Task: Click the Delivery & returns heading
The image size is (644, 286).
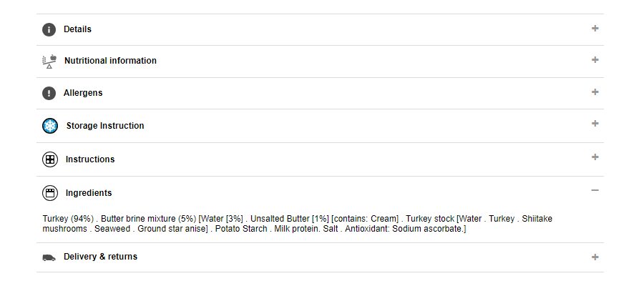Action: (100, 257)
